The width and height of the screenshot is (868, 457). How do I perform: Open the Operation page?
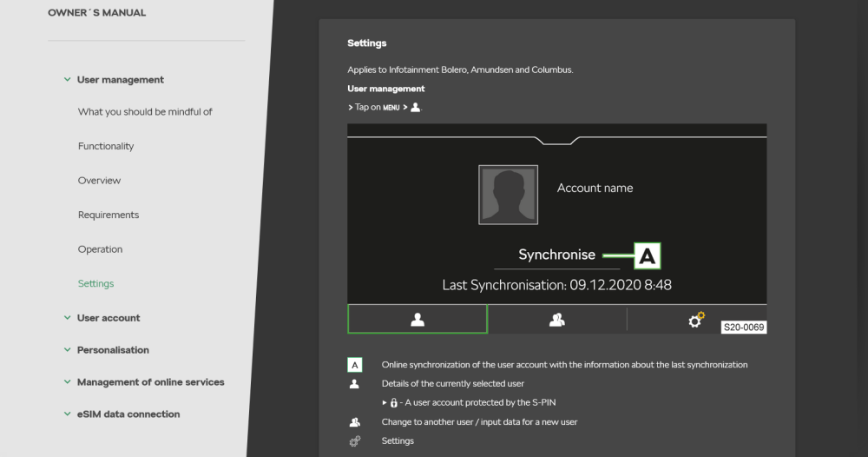(x=100, y=249)
